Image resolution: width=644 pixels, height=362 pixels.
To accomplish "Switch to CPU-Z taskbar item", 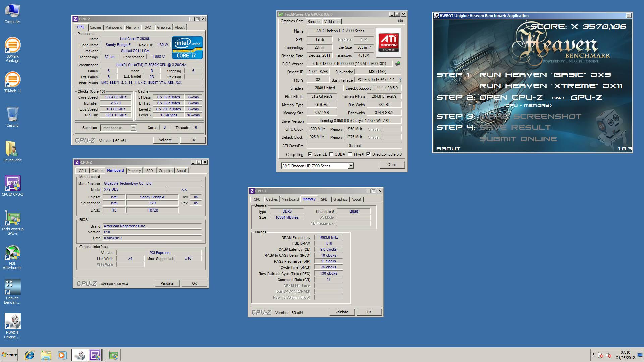I will [95, 355].
